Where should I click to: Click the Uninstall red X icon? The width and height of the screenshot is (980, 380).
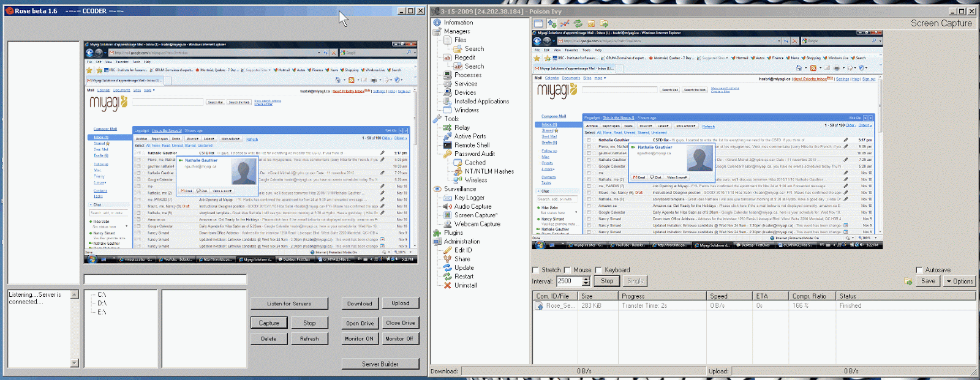[447, 285]
